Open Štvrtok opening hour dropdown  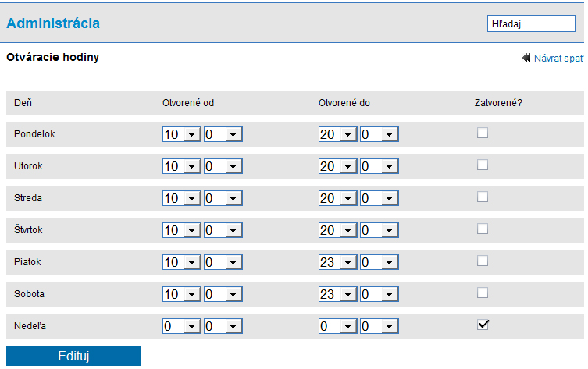[x=182, y=230]
